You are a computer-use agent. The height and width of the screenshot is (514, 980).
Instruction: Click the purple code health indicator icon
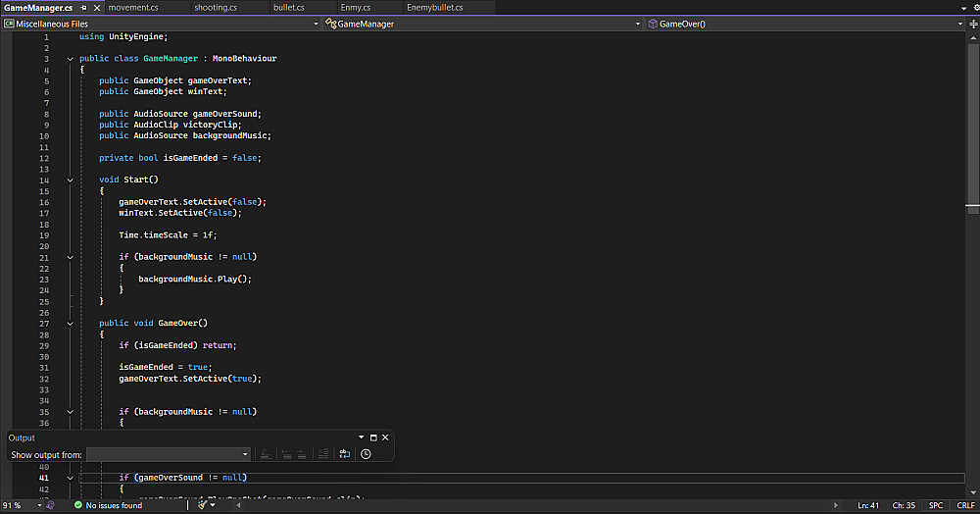click(x=51, y=505)
